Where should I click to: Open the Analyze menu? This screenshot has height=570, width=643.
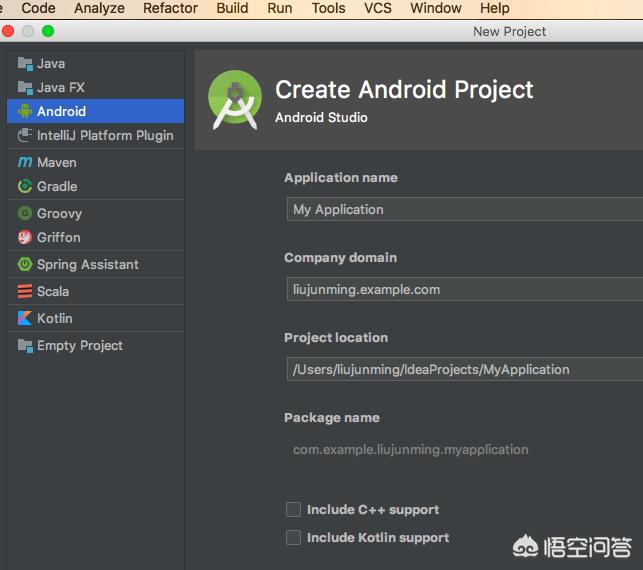tap(99, 8)
